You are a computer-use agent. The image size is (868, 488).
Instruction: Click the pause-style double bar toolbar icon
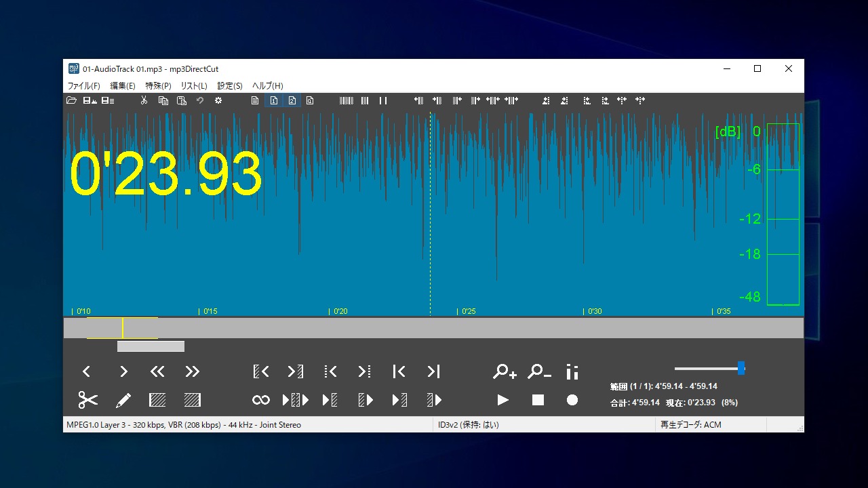pos(383,100)
